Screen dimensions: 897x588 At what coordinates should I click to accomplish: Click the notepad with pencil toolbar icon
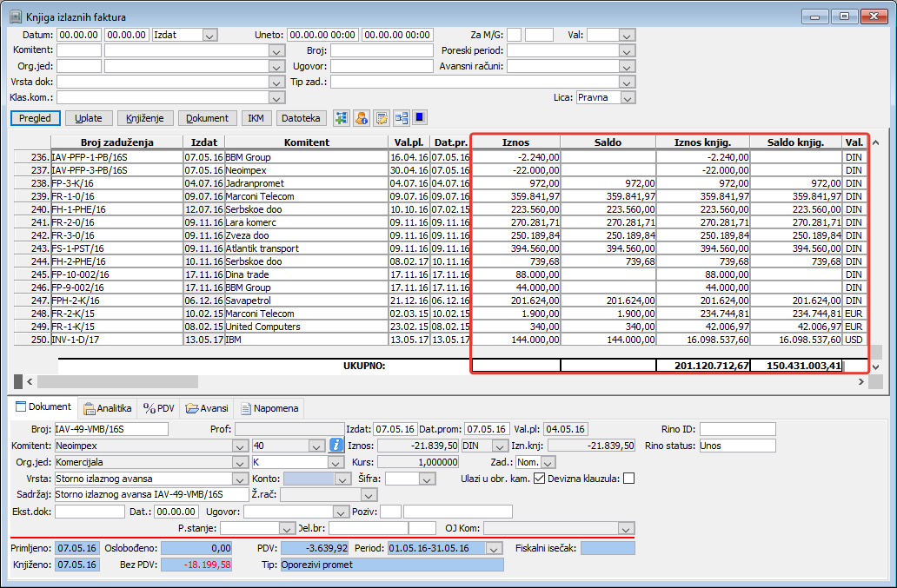[x=382, y=118]
